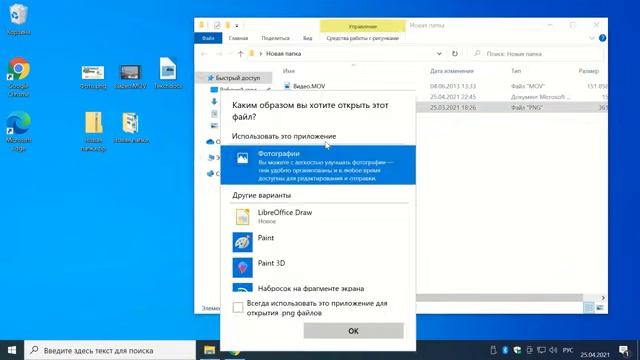Select the Видео.MOV desktop file
Image resolution: width=640 pixels, height=360 pixels.
coord(130,77)
